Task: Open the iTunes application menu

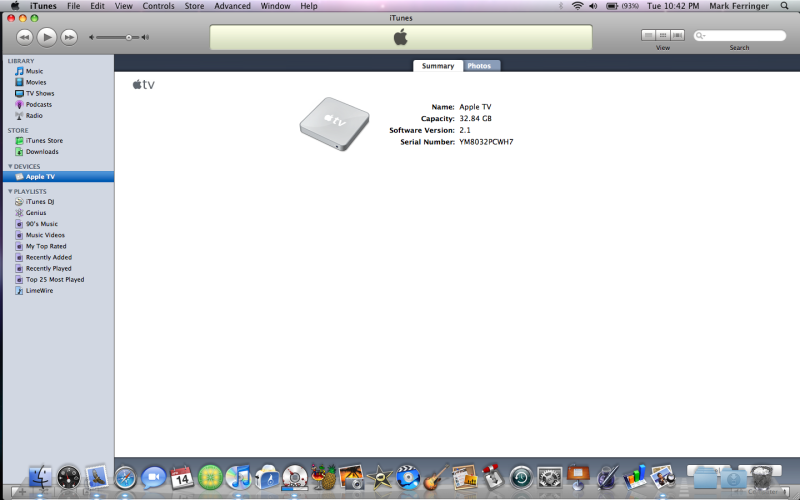Action: [43, 6]
